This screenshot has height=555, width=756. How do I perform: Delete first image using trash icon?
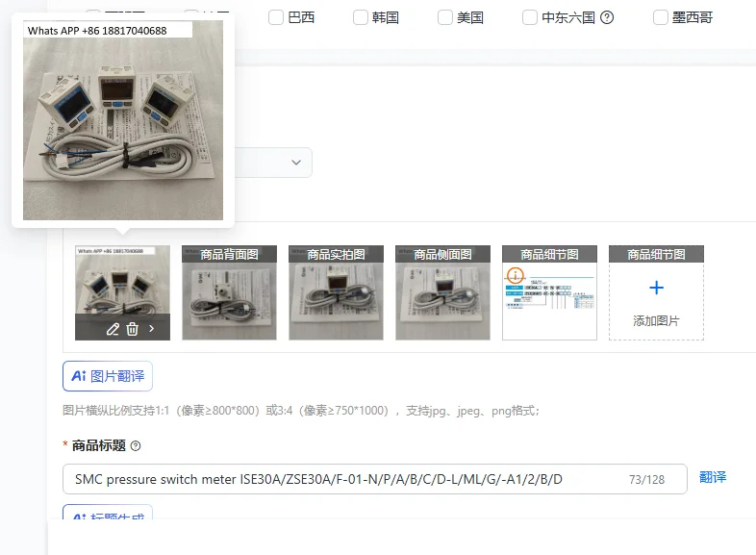tap(132, 329)
